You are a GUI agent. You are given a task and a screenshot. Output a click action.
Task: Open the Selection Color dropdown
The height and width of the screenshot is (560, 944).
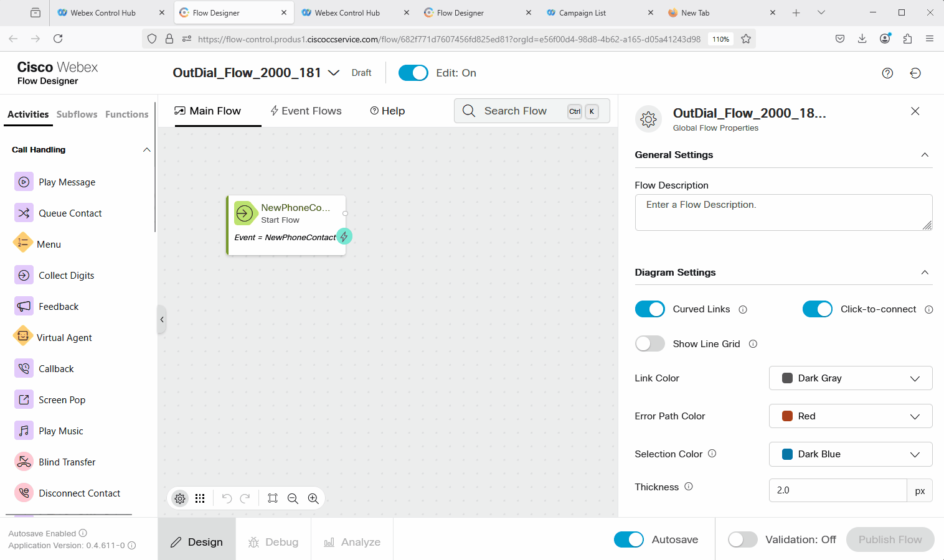pos(850,454)
